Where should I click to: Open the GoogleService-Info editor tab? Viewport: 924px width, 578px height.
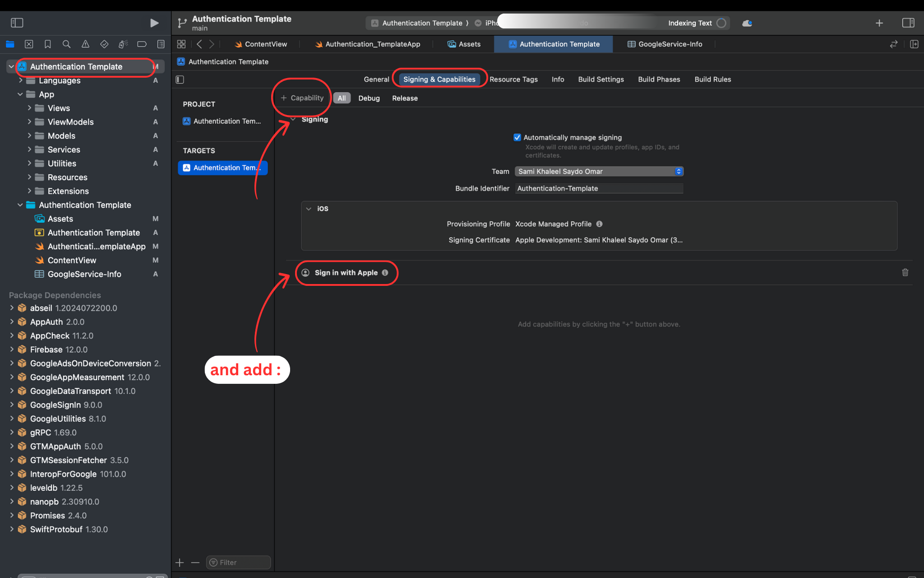(x=665, y=44)
